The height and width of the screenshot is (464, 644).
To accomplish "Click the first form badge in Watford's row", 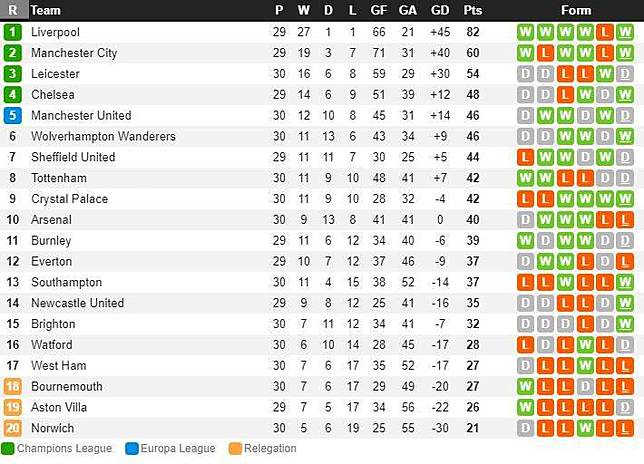I will 525,345.
